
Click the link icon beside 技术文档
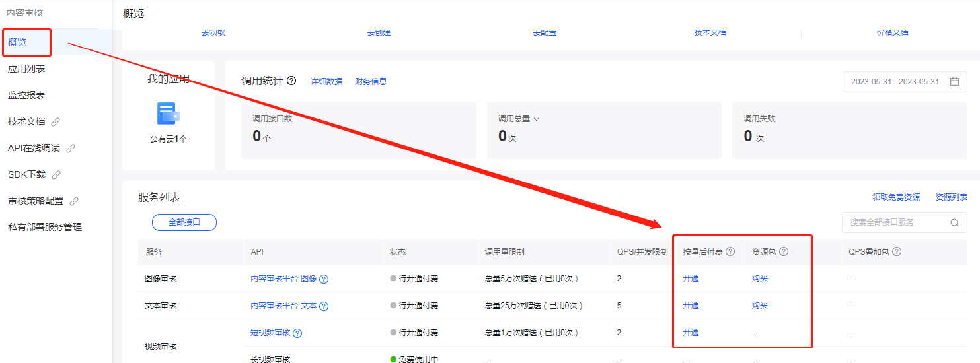point(56,121)
